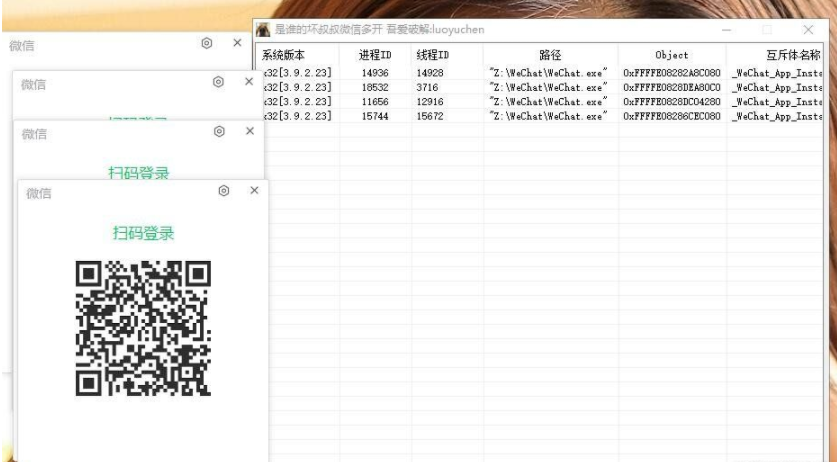Click the WeChat login QR code
The image size is (837, 462).
point(143,325)
